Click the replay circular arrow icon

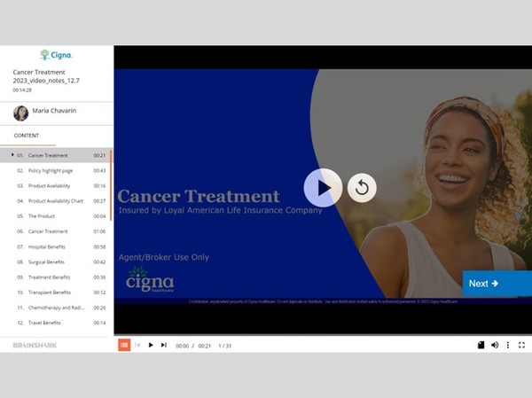click(362, 188)
